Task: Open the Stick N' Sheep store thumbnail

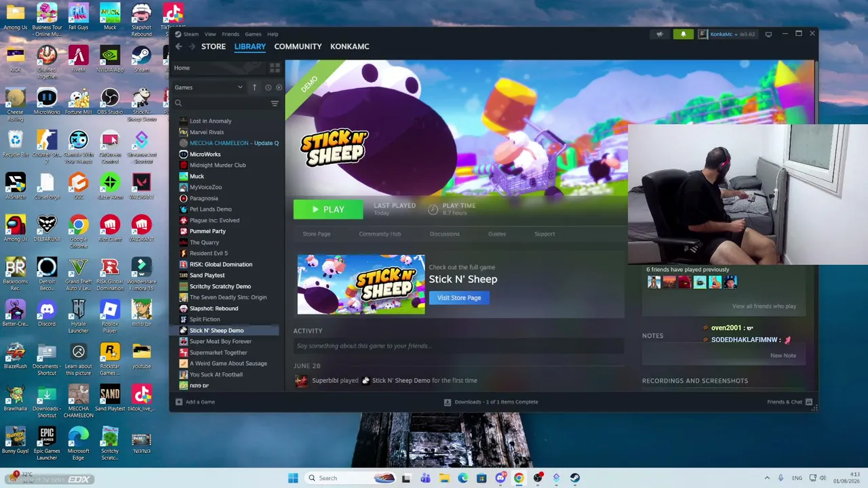Action: coord(361,285)
